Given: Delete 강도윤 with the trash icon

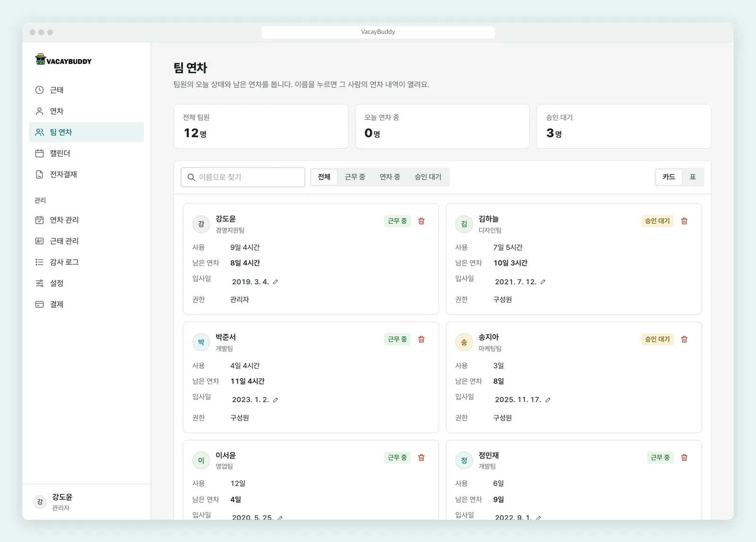Looking at the screenshot, I should pos(421,221).
